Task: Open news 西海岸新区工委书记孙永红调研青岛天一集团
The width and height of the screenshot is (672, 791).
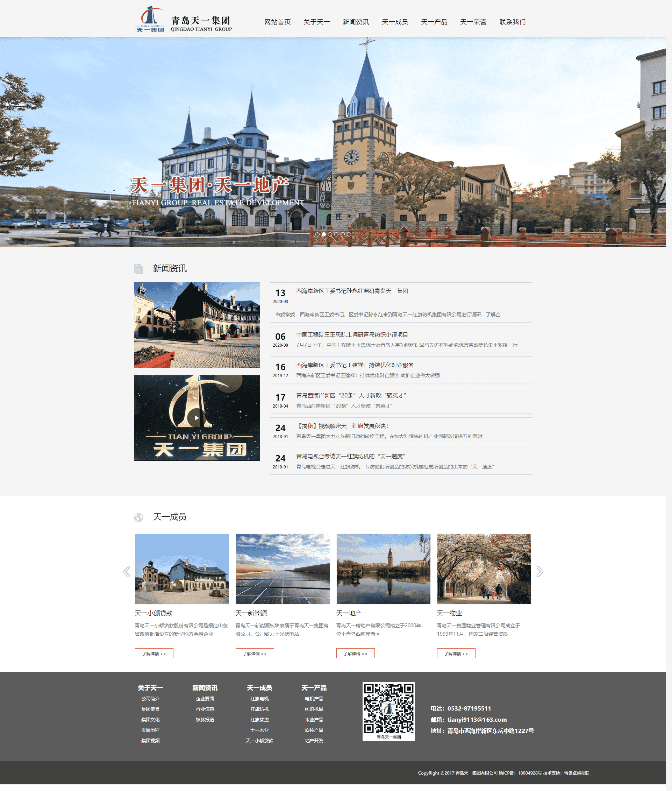Action: 352,291
